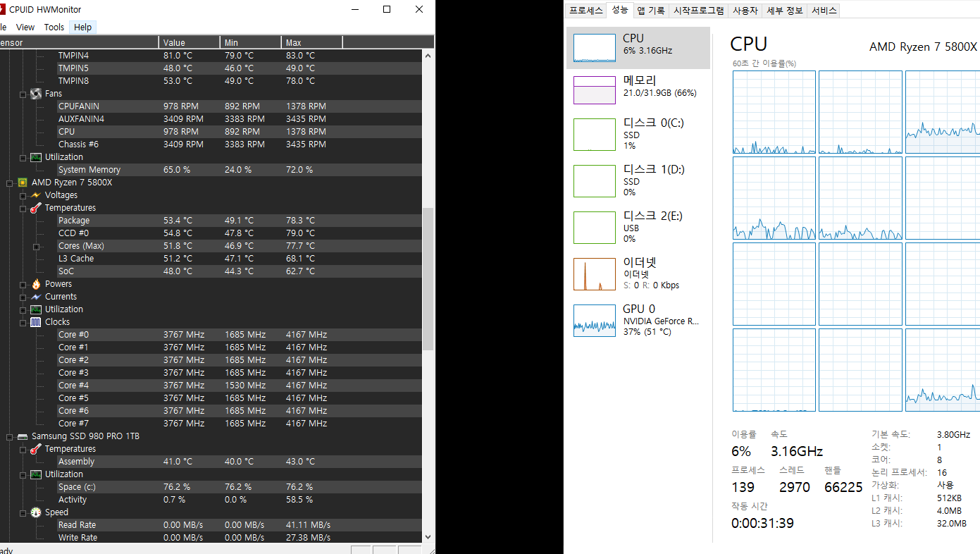980x554 pixels.
Task: Click the Samsung SSD 980 PRO drive icon
Action: (x=23, y=436)
